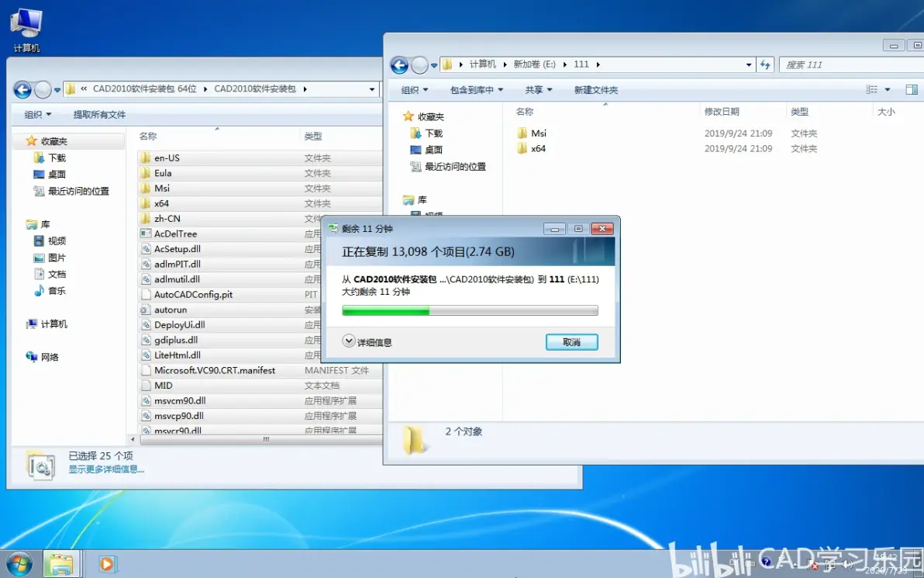Viewport: 924px width, 578px height.
Task: Launch the media player from the taskbar
Action: [107, 565]
